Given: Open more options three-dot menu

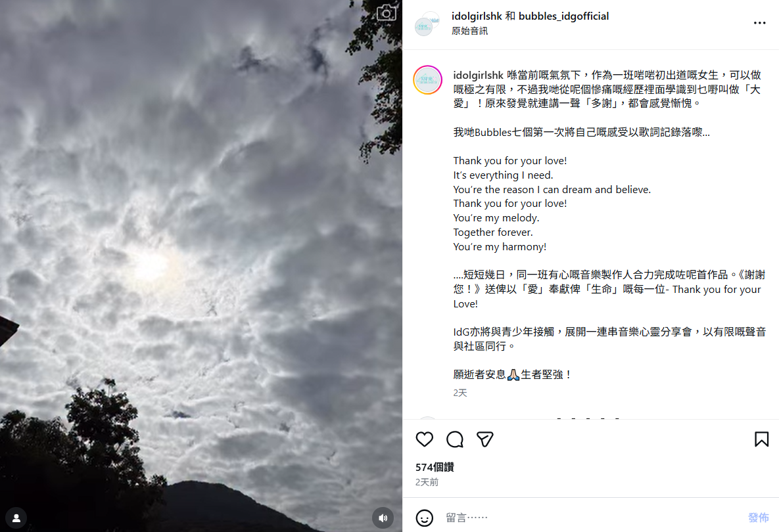Looking at the screenshot, I should [x=759, y=23].
